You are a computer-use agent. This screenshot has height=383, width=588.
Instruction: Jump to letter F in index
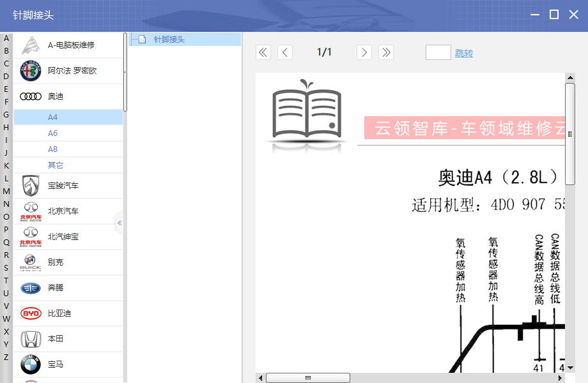coord(6,102)
